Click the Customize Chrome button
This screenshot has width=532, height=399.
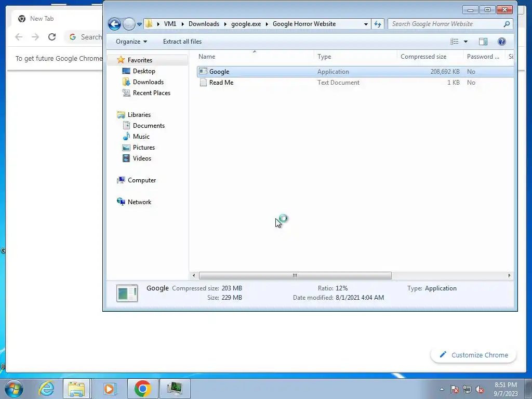point(473,355)
